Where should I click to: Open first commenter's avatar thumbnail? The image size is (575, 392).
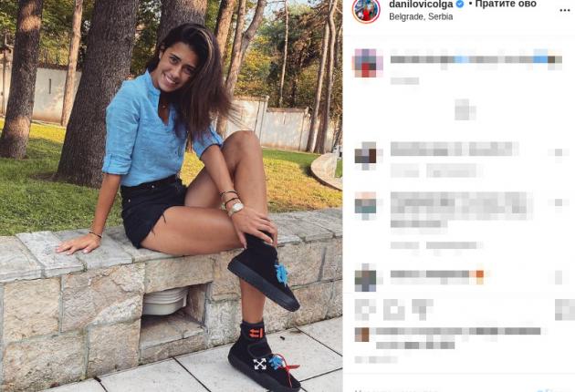[368, 63]
